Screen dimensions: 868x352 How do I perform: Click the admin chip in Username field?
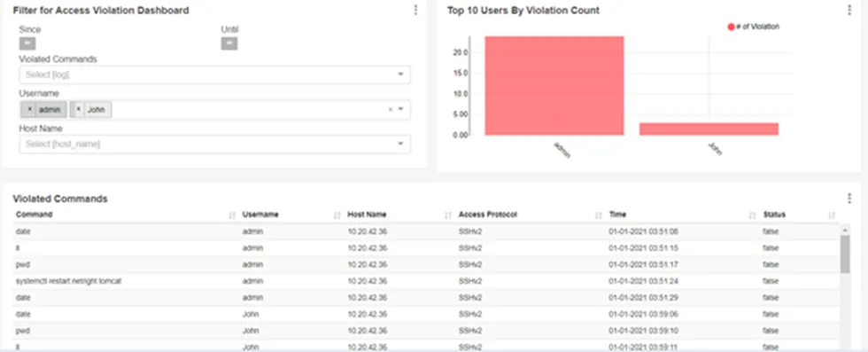coord(43,110)
